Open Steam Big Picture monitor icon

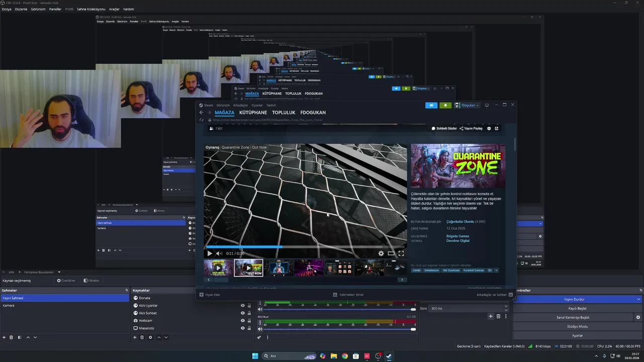point(487,105)
